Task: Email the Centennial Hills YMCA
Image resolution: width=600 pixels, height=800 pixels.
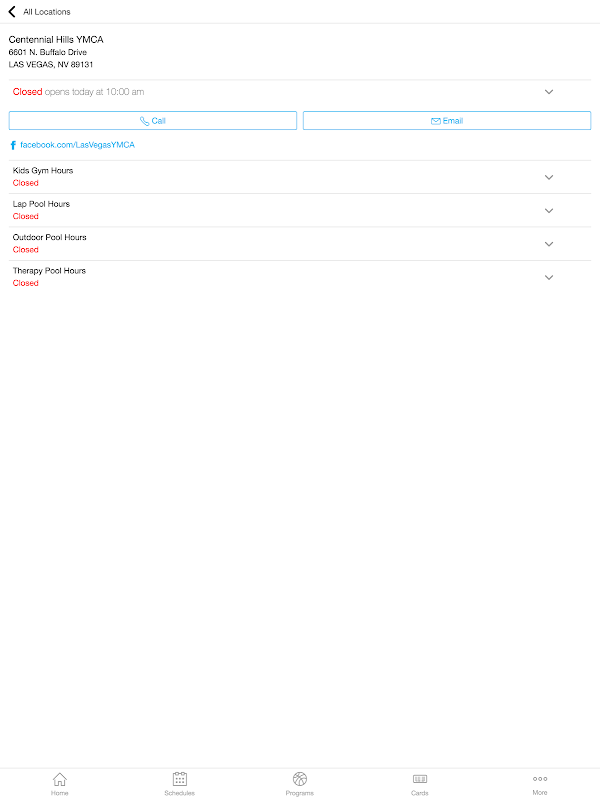Action: click(x=447, y=121)
